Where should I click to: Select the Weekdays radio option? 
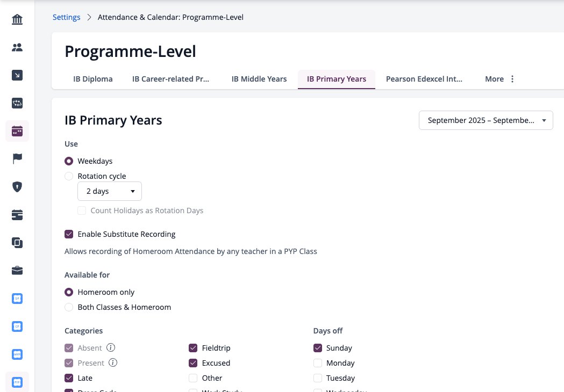(69, 161)
